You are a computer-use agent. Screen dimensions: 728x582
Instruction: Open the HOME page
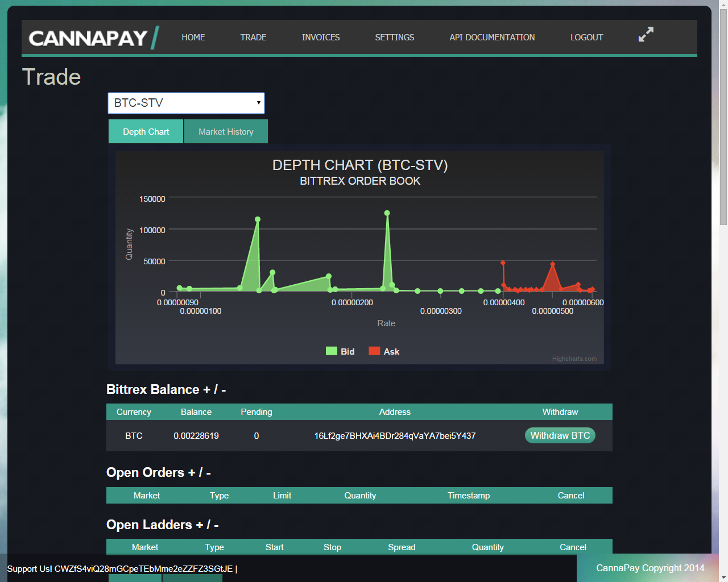coord(193,38)
